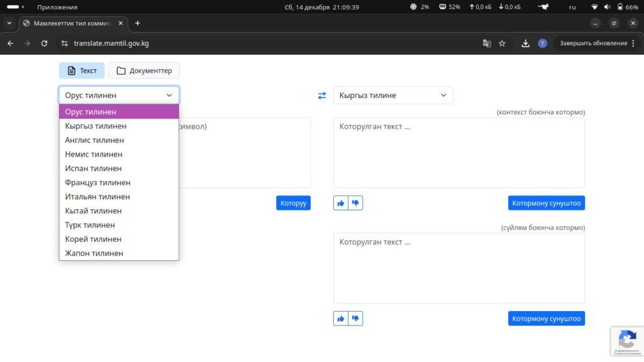The width and height of the screenshot is (644, 362).
Task: Click the address bar URL
Action: tap(111, 43)
